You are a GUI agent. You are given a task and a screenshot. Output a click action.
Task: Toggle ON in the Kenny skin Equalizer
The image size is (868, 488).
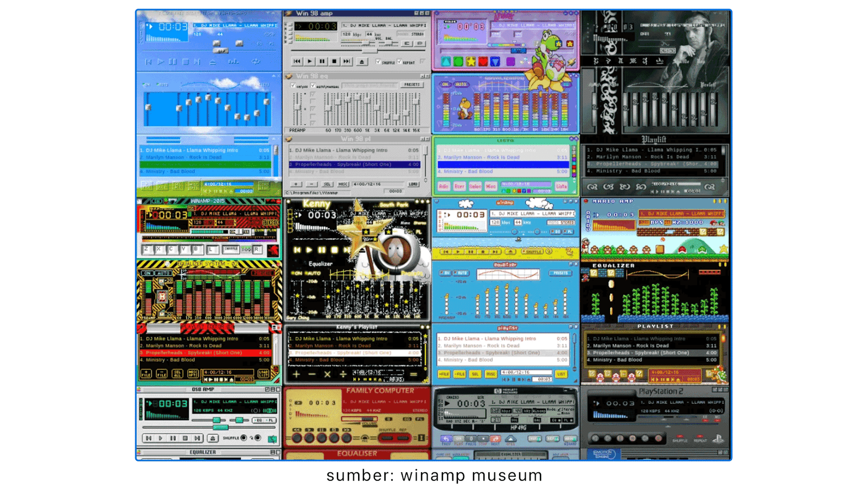pos(297,273)
